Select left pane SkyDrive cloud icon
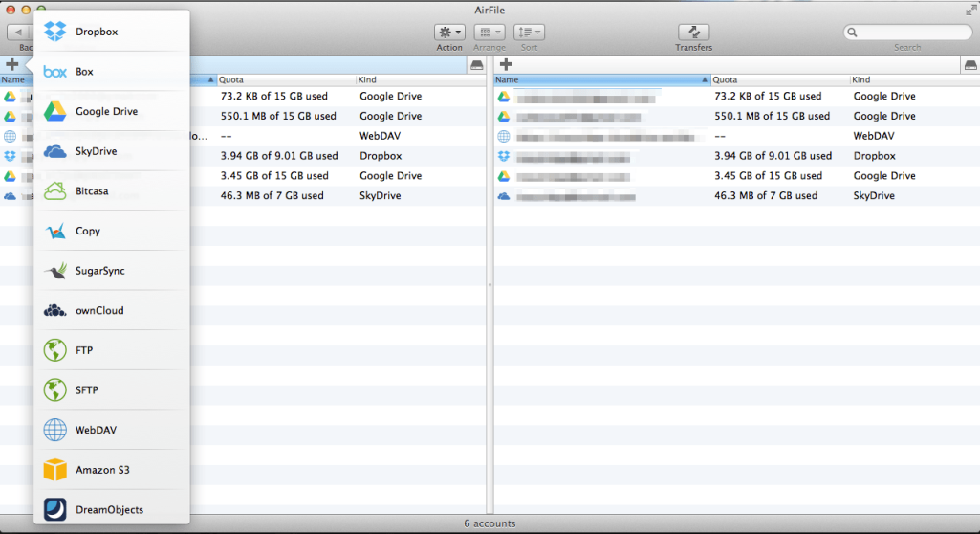Viewport: 980px width, 534px height. pos(10,196)
